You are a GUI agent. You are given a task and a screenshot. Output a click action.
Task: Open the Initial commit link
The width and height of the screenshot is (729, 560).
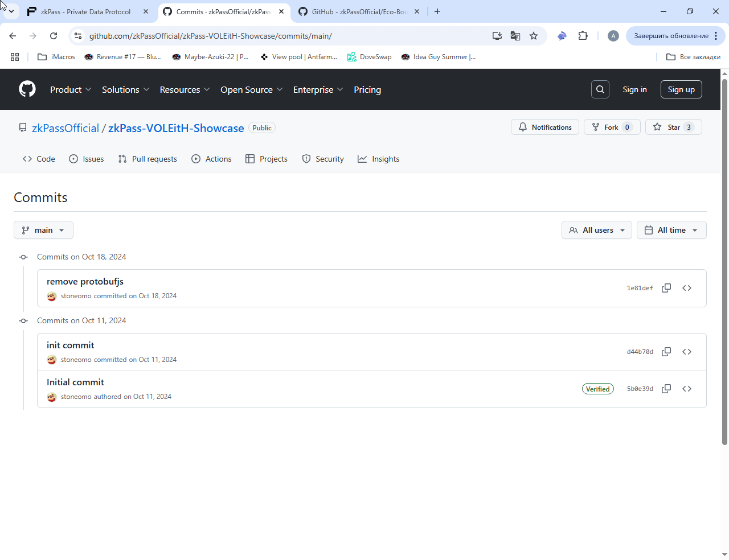[75, 382]
